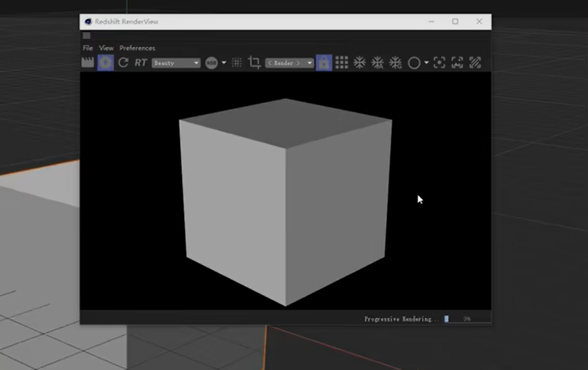
Task: Click the third snowflake freeze icon
Action: coord(395,63)
